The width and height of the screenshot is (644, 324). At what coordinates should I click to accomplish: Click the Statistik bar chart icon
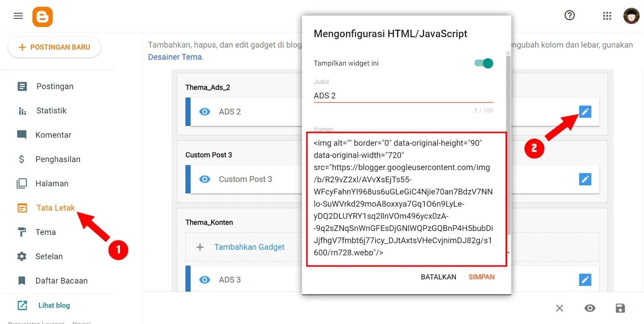click(22, 111)
